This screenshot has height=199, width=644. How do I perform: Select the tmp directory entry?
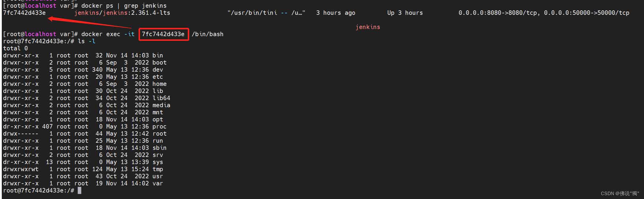[x=83, y=169]
